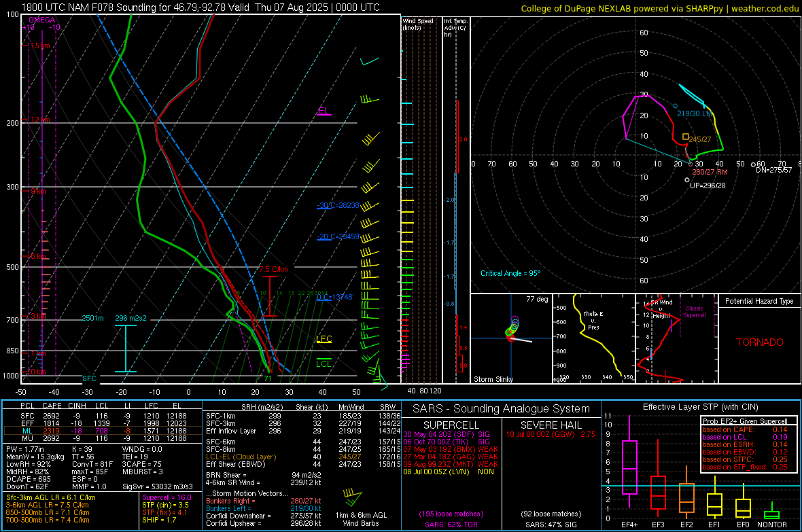Click hail analogue '10 Jul 00 00Z (GGW)'

pyautogui.click(x=540, y=434)
